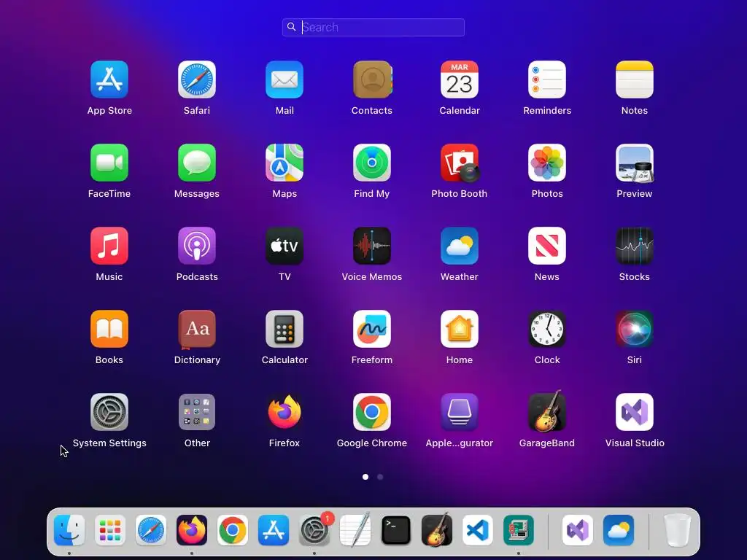Open the Mail app
This screenshot has width=747, height=560.
[x=285, y=79]
